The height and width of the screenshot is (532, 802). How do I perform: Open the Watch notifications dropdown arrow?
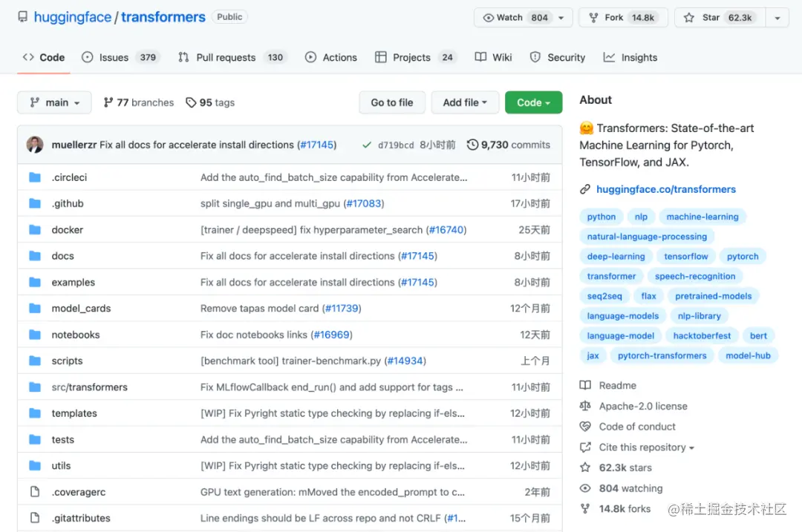tap(561, 18)
